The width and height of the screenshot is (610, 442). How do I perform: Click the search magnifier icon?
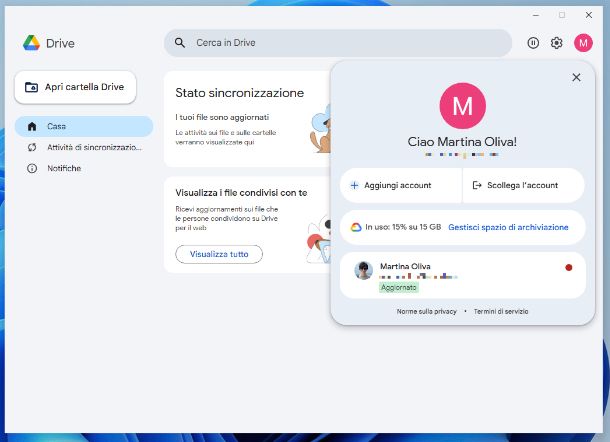click(180, 43)
